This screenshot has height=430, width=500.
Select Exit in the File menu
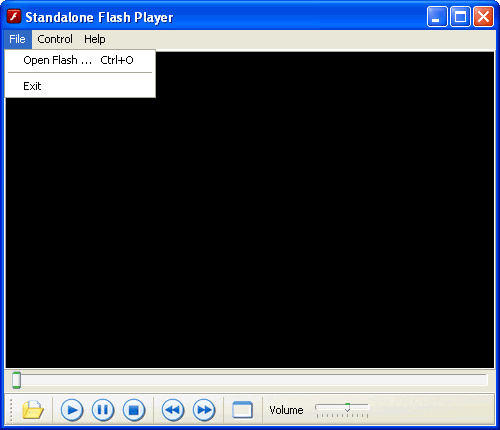point(80,86)
